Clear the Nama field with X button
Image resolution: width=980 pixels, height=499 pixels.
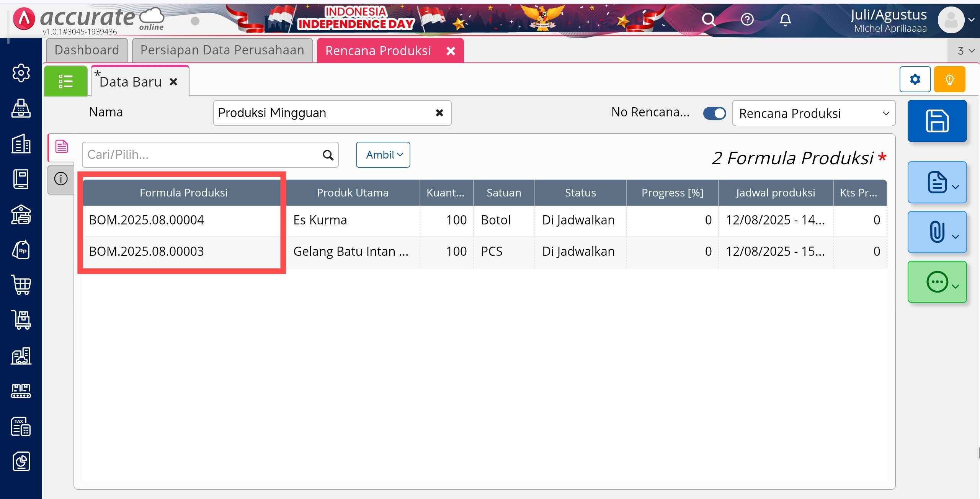point(439,113)
